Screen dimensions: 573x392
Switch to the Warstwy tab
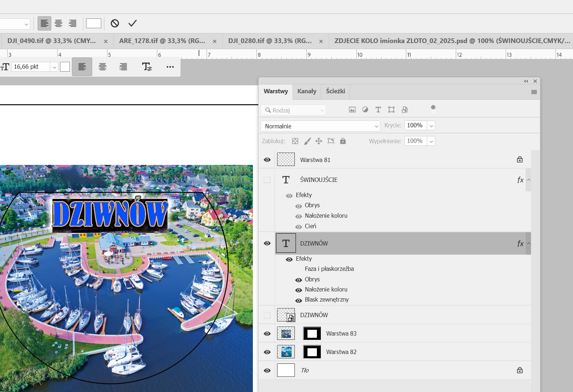pyautogui.click(x=276, y=91)
